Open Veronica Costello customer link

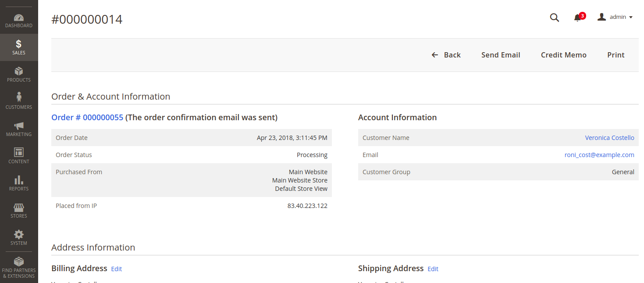(x=609, y=138)
